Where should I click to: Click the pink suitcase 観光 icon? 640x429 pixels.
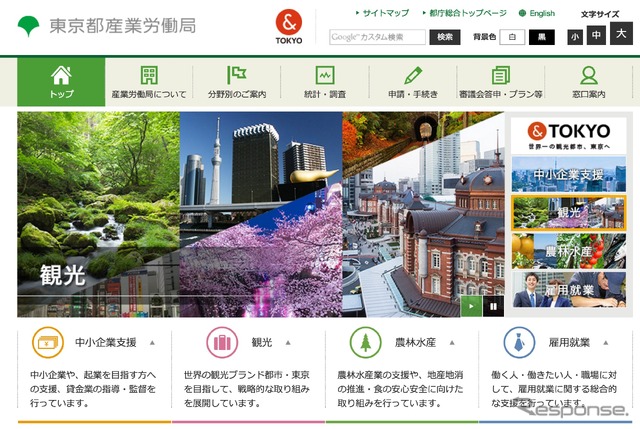coord(222,342)
